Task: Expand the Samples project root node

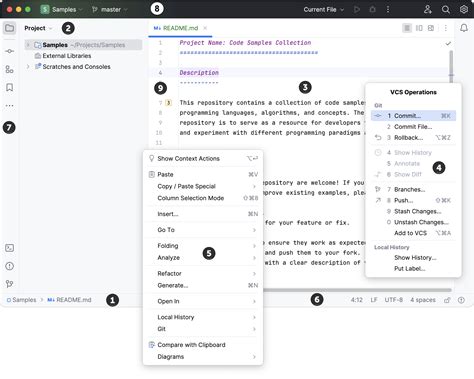Action: tap(28, 45)
